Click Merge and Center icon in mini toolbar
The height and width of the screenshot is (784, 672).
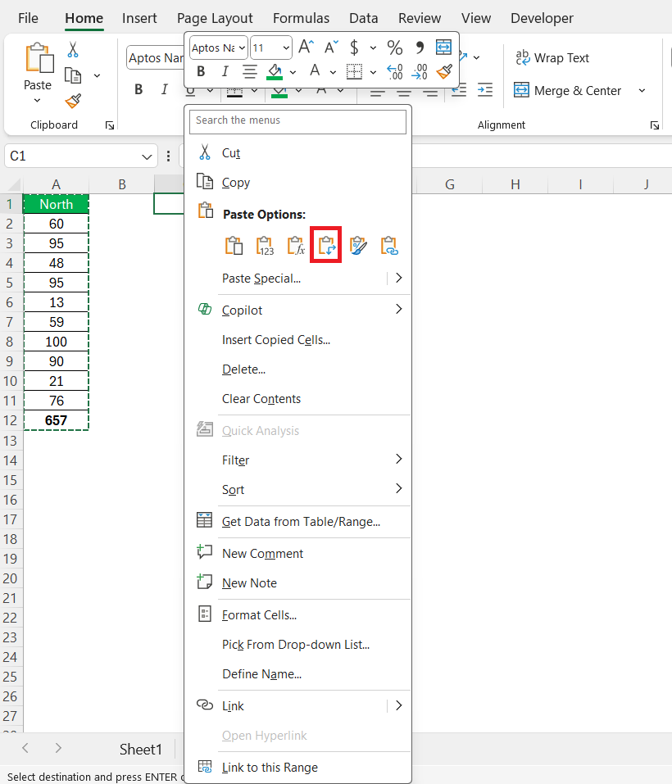443,47
